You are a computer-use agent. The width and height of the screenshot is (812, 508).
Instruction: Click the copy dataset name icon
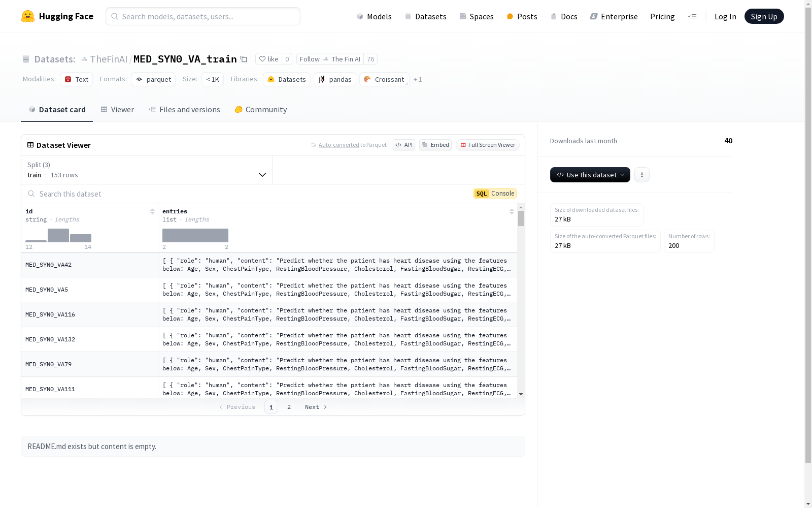[x=244, y=59]
